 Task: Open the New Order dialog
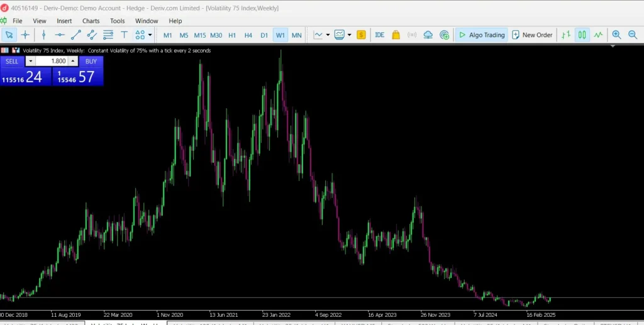coord(532,35)
